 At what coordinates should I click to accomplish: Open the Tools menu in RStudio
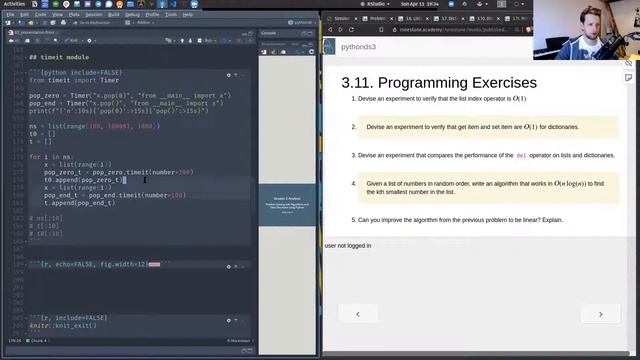click(x=171, y=15)
